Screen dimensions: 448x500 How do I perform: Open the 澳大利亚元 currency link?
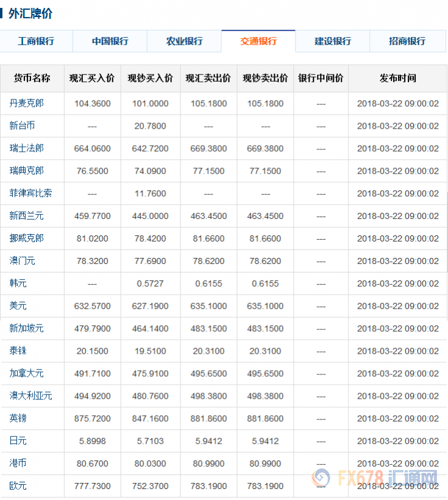[x=30, y=396]
